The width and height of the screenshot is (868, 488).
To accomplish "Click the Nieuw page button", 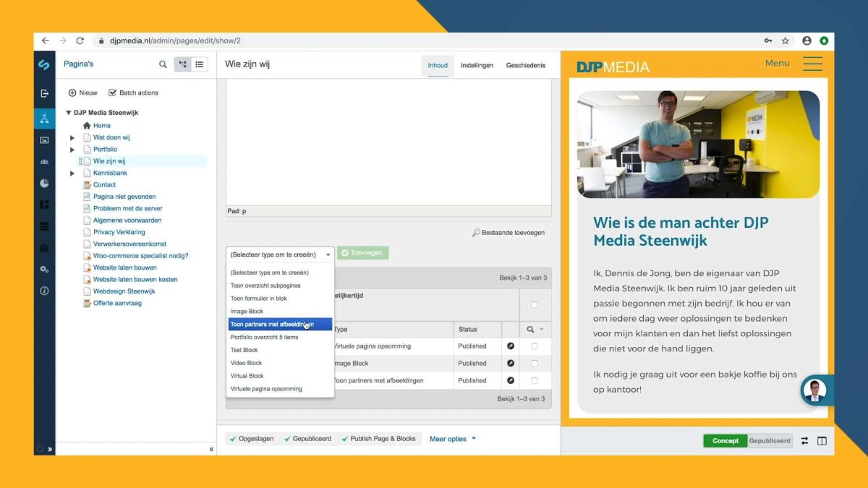I will click(x=82, y=93).
